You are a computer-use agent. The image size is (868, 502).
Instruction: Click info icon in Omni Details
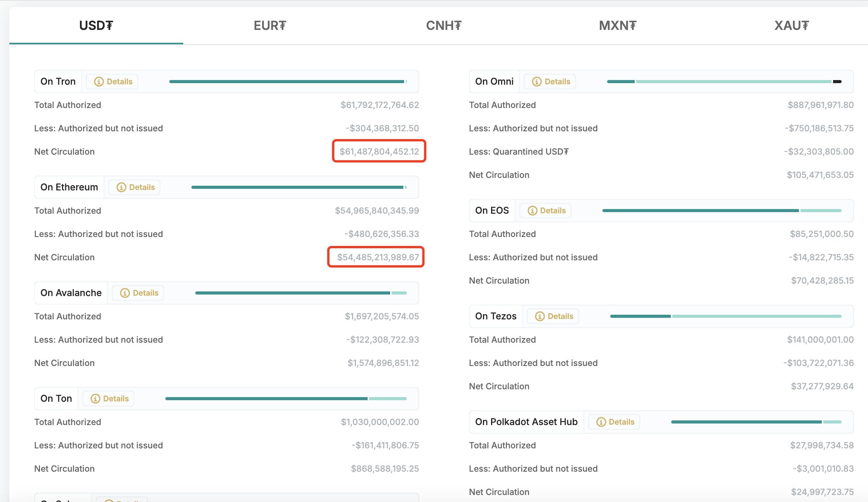tap(536, 82)
